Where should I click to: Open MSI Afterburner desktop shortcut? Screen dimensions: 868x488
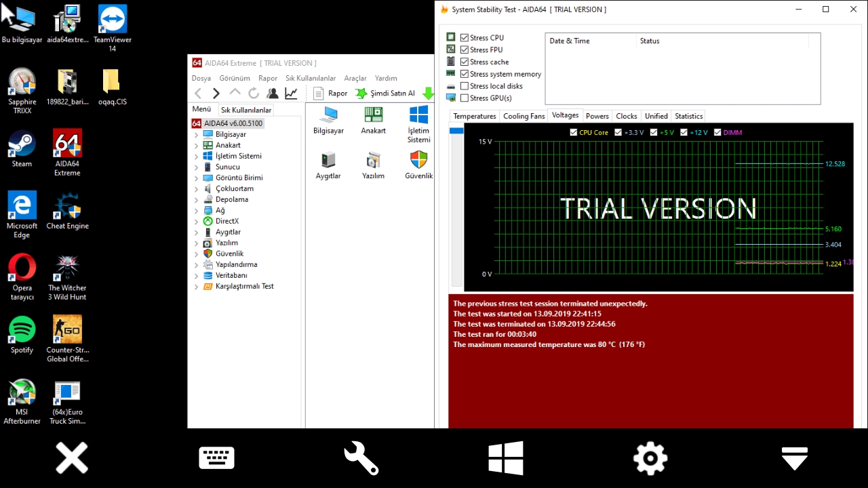[x=22, y=401]
